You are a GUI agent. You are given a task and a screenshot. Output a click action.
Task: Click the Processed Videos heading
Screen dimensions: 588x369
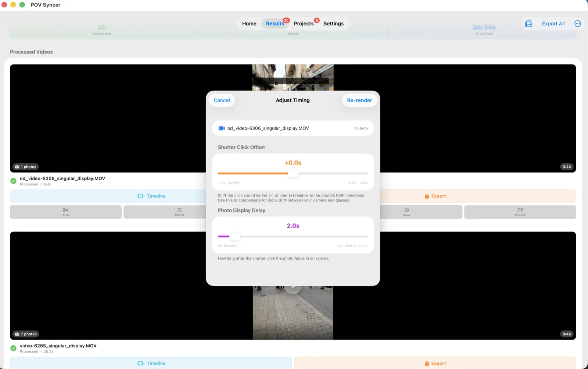click(x=31, y=52)
